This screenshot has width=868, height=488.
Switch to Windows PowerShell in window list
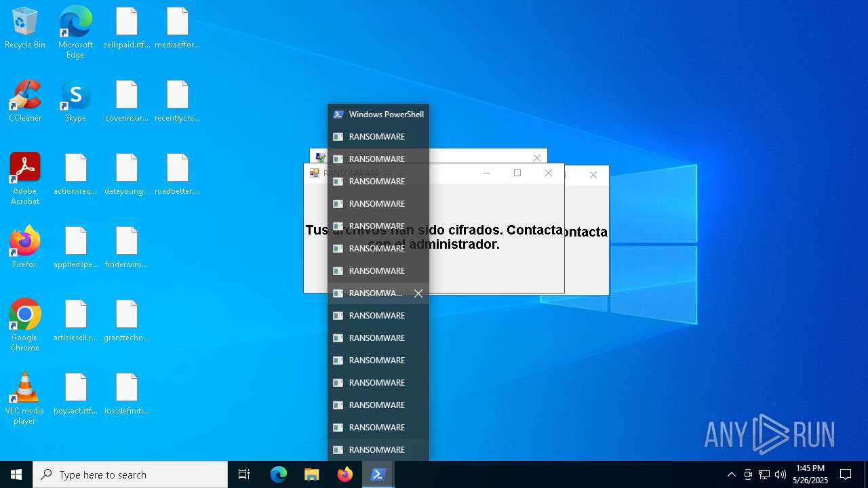click(378, 115)
